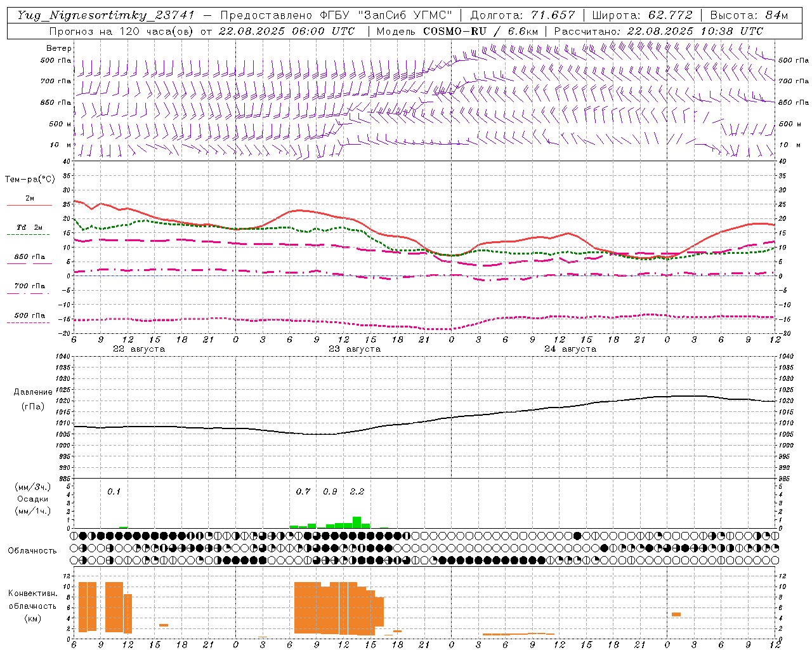Click the Ветер wind panel label
This screenshot has width=812, height=650.
pyautogui.click(x=59, y=48)
